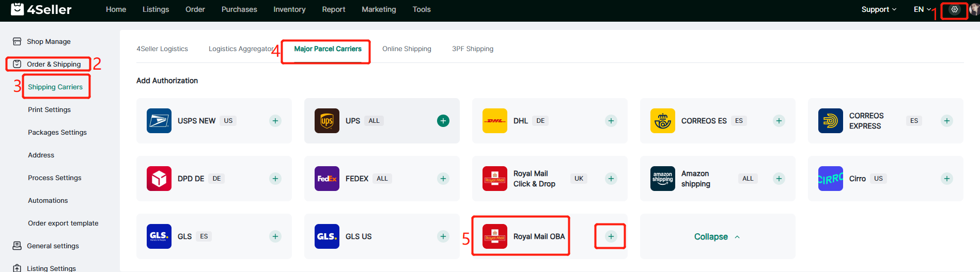Select the Online Shipping tab
The image size is (980, 272).
tap(407, 49)
